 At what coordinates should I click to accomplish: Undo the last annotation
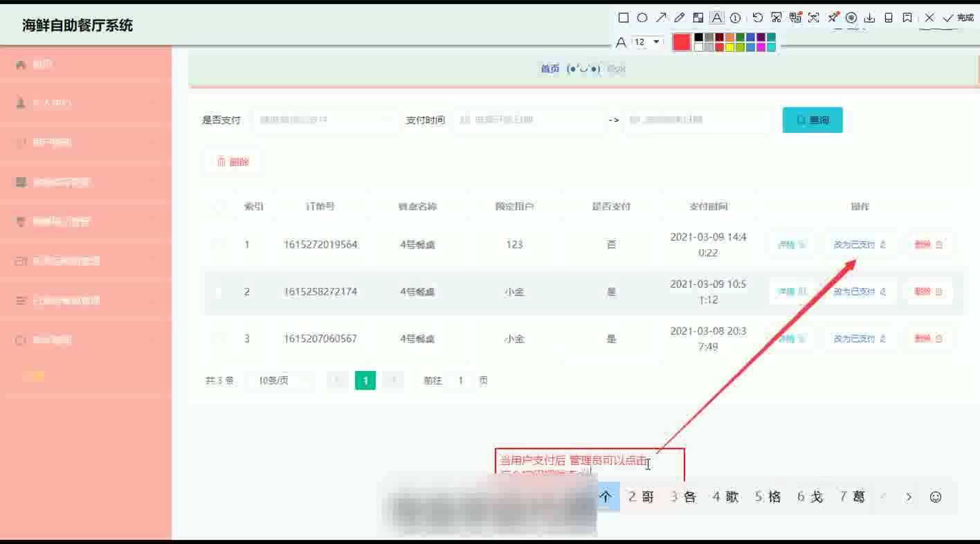758,18
